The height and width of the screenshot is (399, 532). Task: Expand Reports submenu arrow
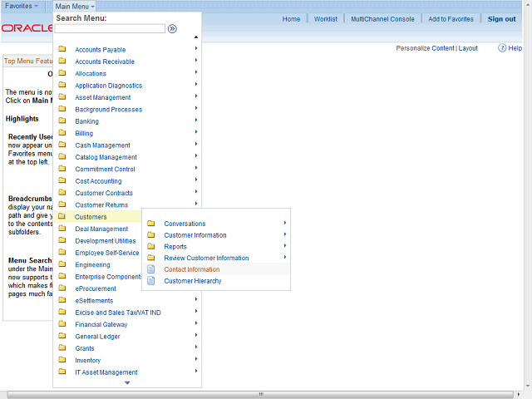click(x=285, y=246)
